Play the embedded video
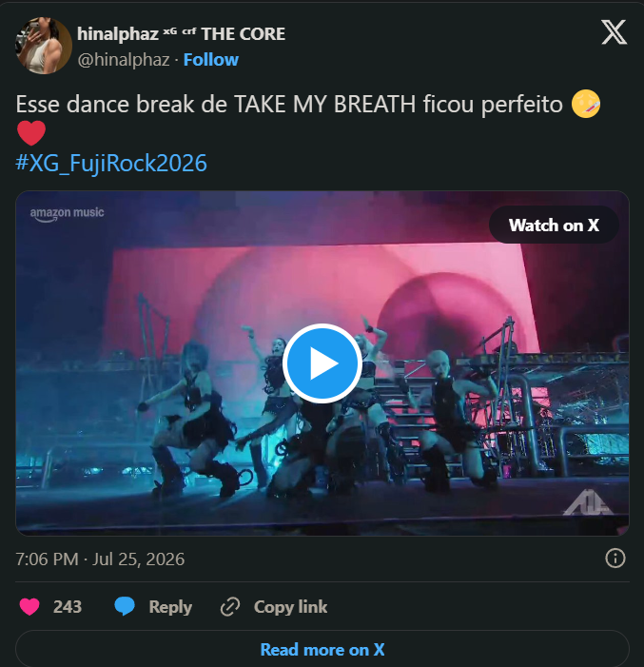The image size is (644, 667). point(322,363)
